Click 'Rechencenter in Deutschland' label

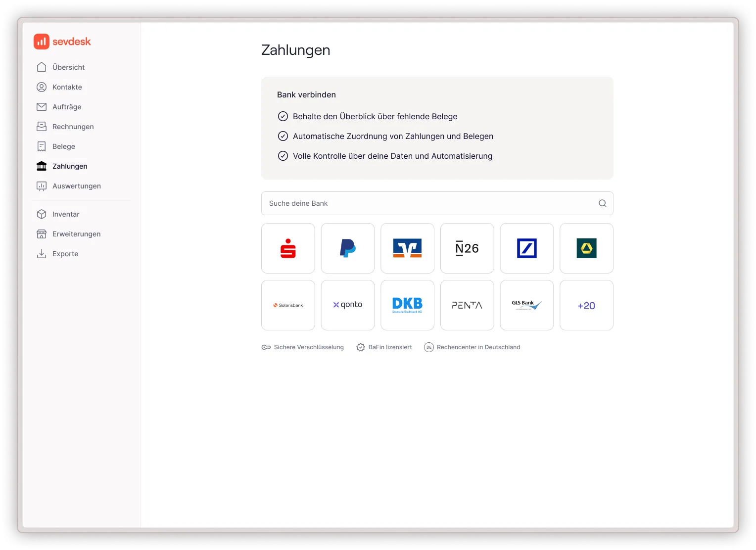pos(478,347)
